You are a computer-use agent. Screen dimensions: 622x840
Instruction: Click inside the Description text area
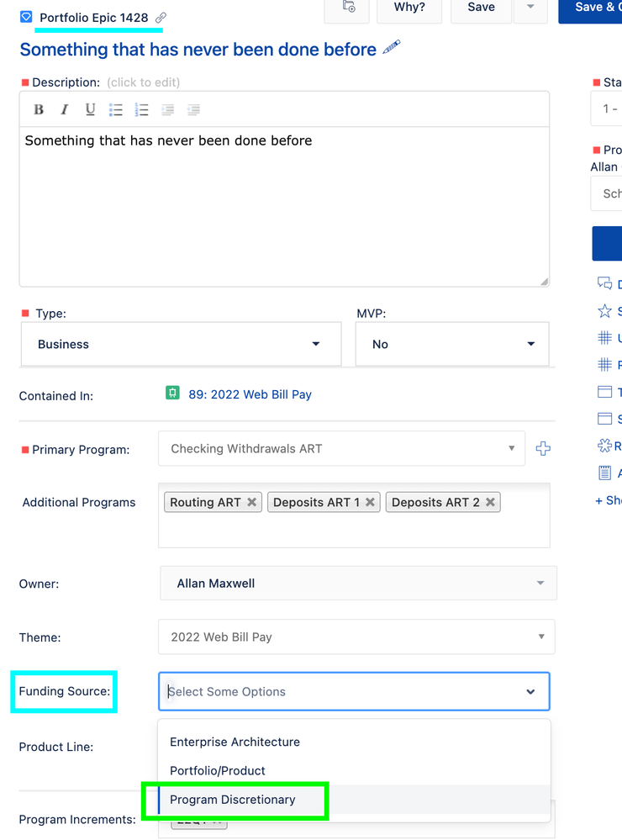[284, 206]
